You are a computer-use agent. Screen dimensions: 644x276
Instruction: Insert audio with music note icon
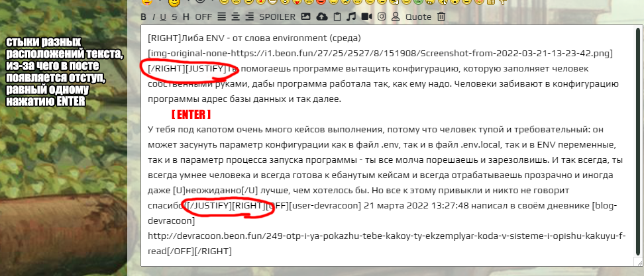tap(351, 17)
